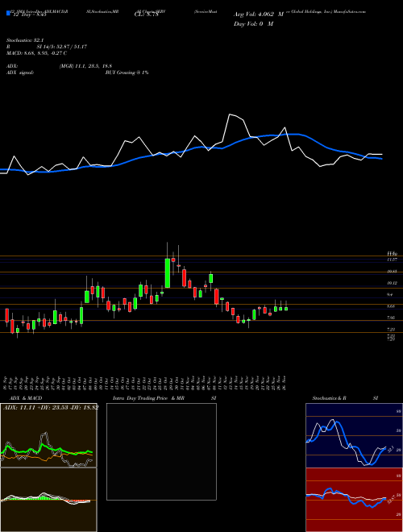Click the 'BUY Growing @ 1%' signal text
Image resolution: width=403 pixels, height=532 pixels.
127,73
